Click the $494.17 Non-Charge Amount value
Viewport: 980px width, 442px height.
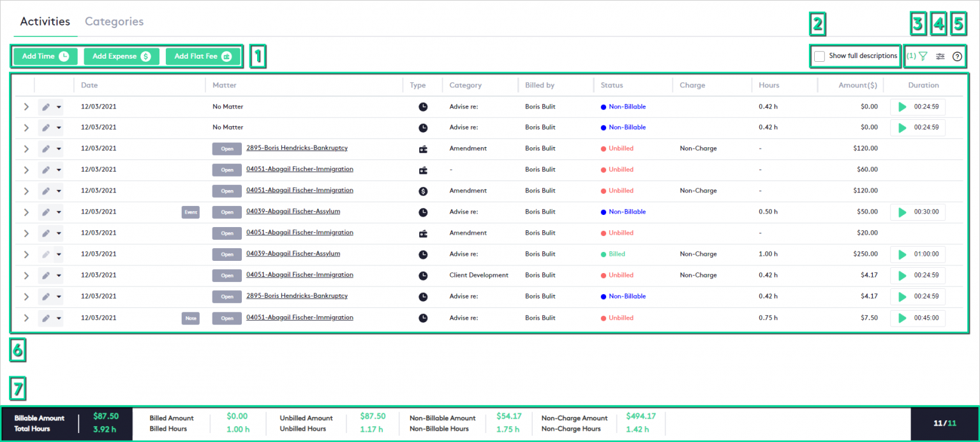[641, 416]
